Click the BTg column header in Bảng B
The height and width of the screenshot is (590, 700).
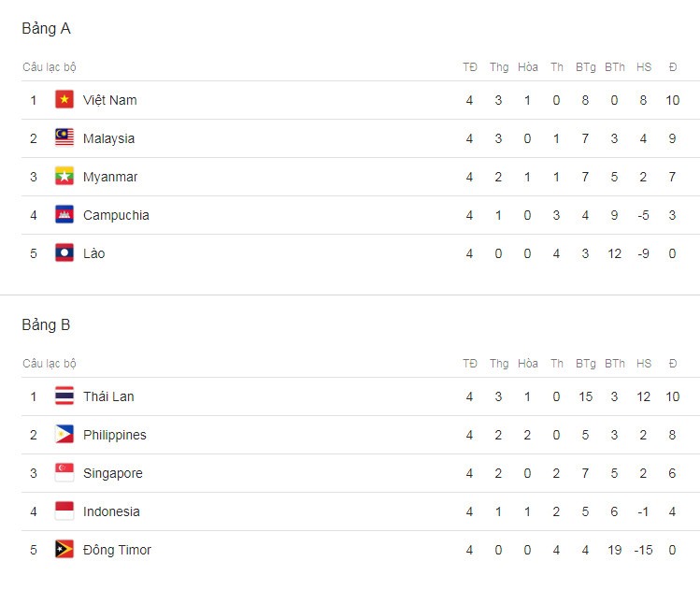(585, 364)
